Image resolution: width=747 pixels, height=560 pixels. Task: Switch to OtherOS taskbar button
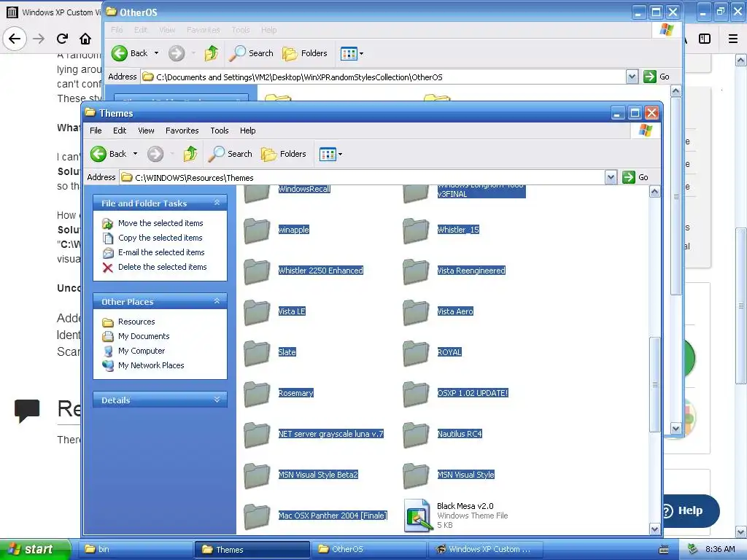point(368,549)
